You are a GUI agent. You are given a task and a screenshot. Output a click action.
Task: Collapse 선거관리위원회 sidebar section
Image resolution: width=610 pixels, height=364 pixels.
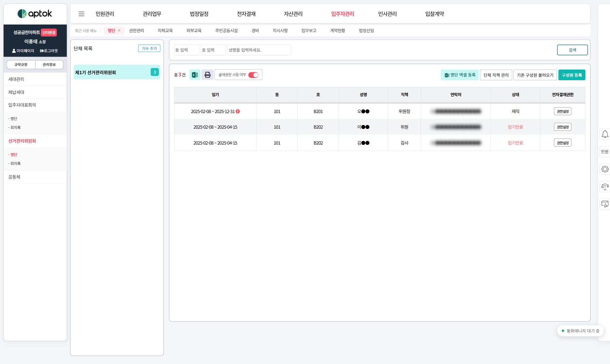pyautogui.click(x=35, y=141)
